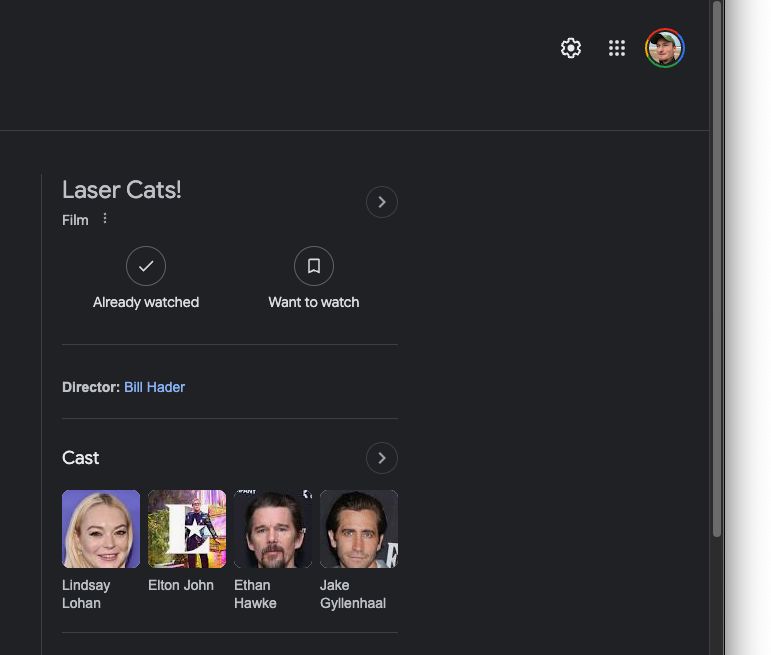The height and width of the screenshot is (655, 771).
Task: Select Ethan Hawke's cast photo
Action: pyautogui.click(x=273, y=529)
